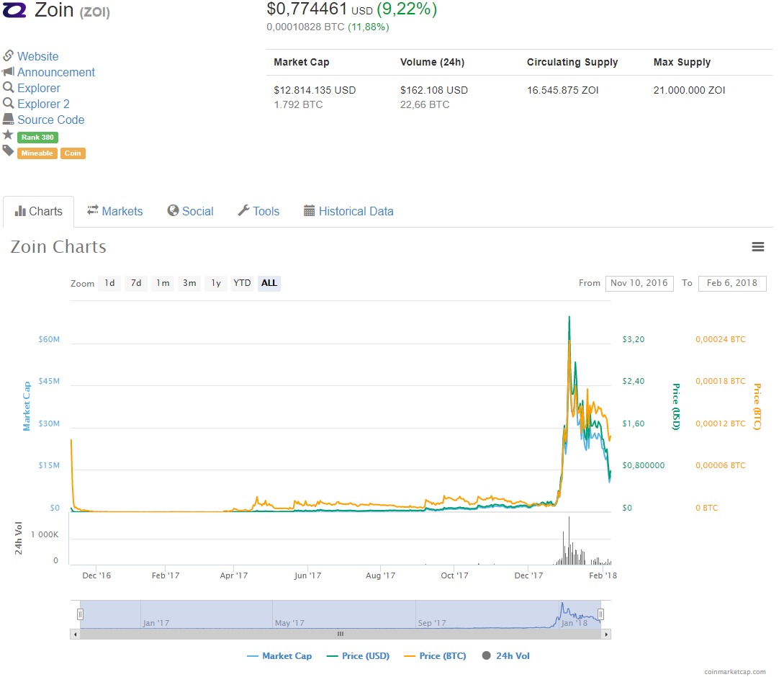
Task: Set chart zoom to 1m
Action: pos(163,283)
